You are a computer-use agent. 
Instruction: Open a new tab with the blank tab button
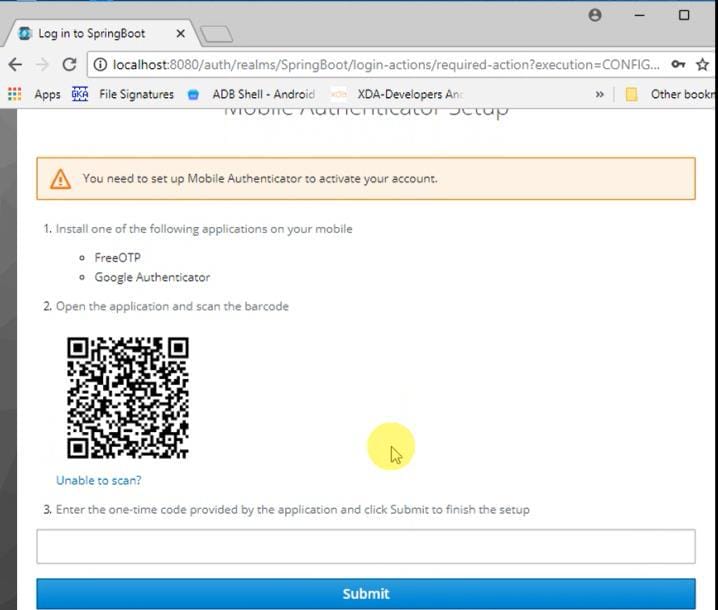click(217, 34)
